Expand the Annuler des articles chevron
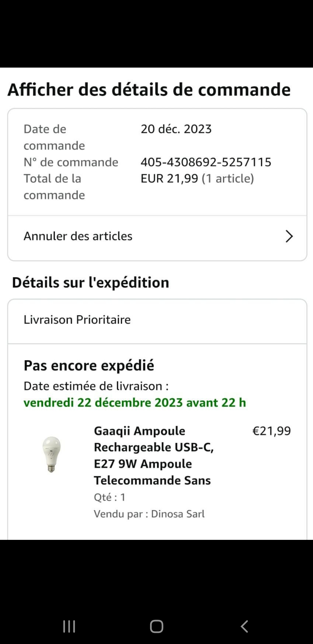The width and height of the screenshot is (313, 644). tap(289, 236)
